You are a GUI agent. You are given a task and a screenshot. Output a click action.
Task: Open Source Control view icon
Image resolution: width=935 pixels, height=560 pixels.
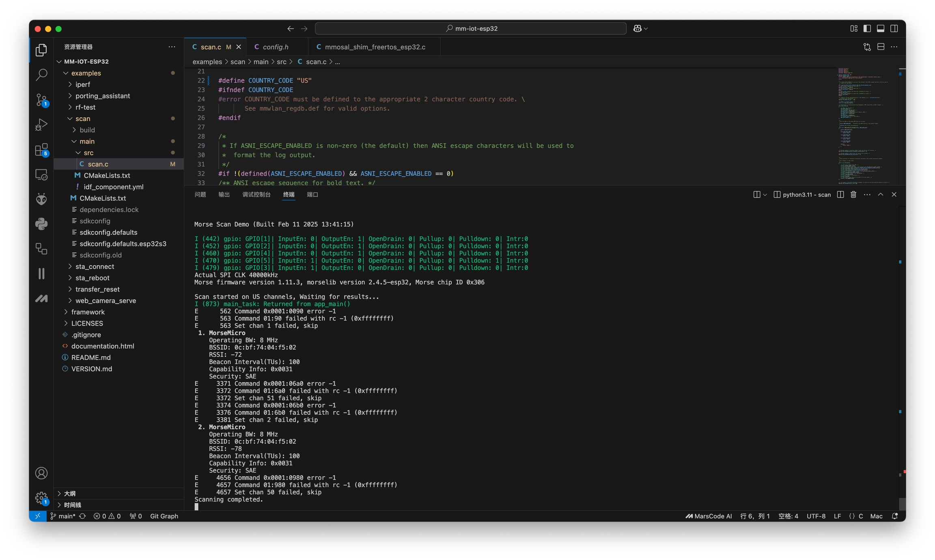[41, 100]
